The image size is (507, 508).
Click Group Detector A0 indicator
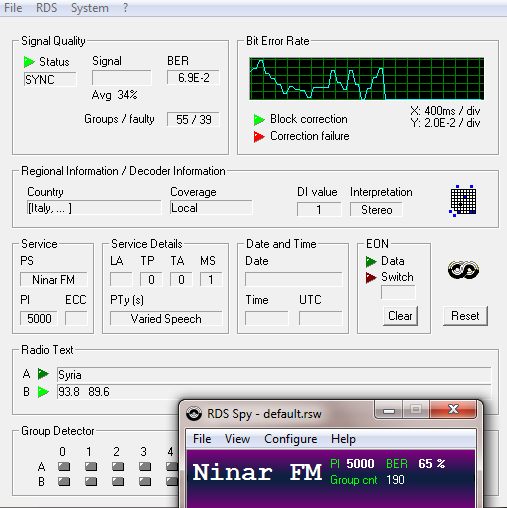click(64, 466)
